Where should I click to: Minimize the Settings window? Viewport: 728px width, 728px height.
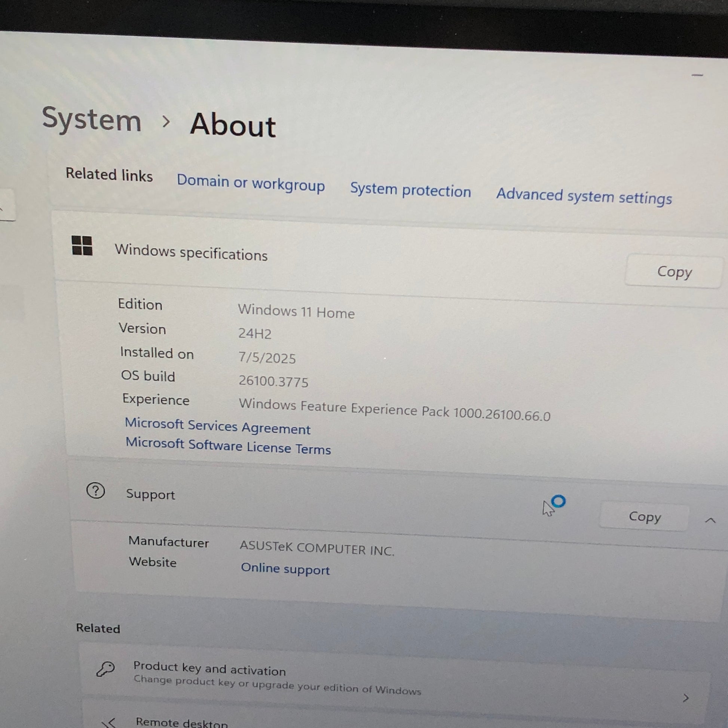697,75
